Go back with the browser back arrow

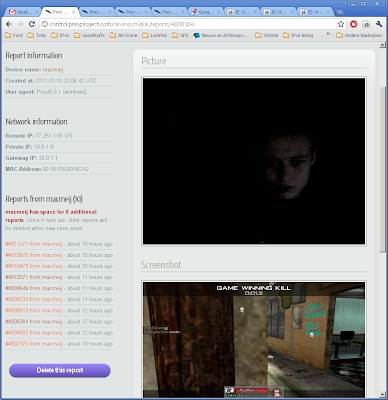(x=9, y=24)
